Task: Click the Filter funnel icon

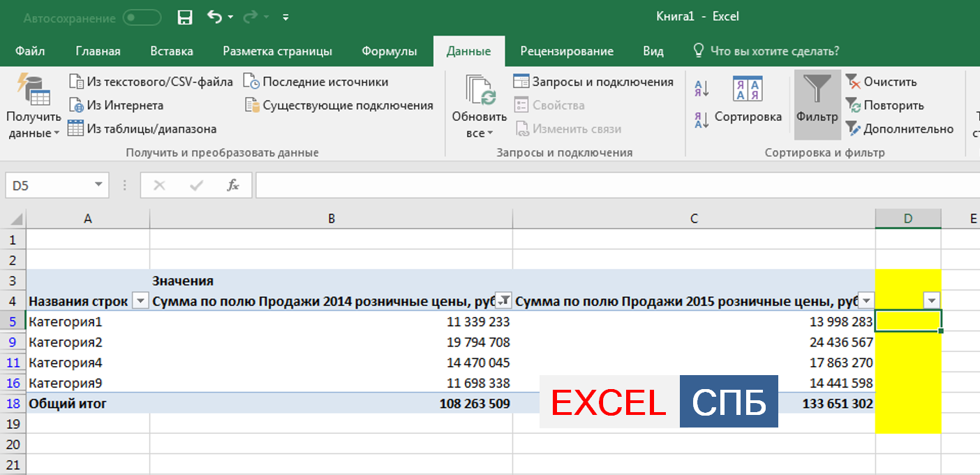Action: click(817, 91)
